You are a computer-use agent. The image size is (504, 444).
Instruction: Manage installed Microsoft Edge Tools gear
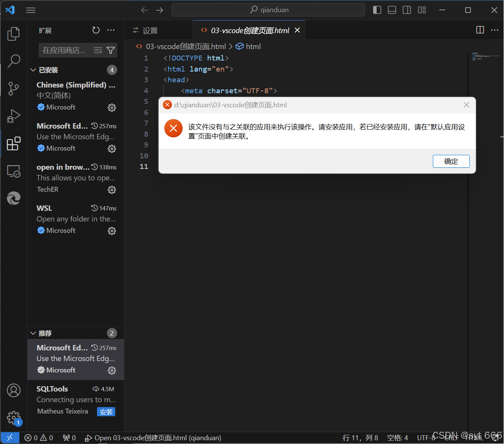[x=112, y=149]
